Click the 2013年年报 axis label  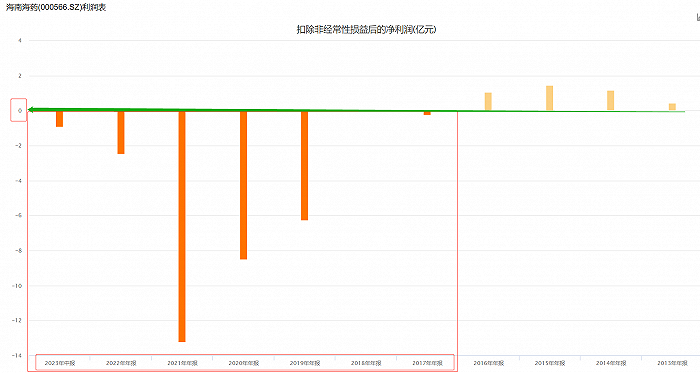point(672,363)
